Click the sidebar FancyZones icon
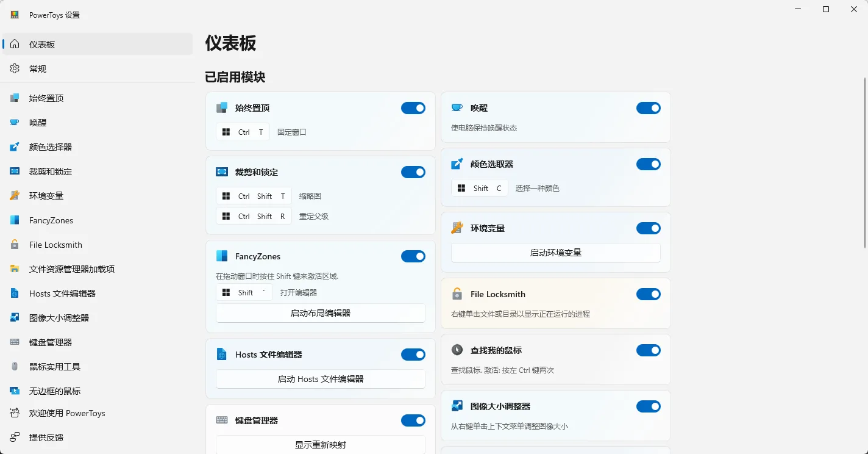868x454 pixels. (x=15, y=220)
